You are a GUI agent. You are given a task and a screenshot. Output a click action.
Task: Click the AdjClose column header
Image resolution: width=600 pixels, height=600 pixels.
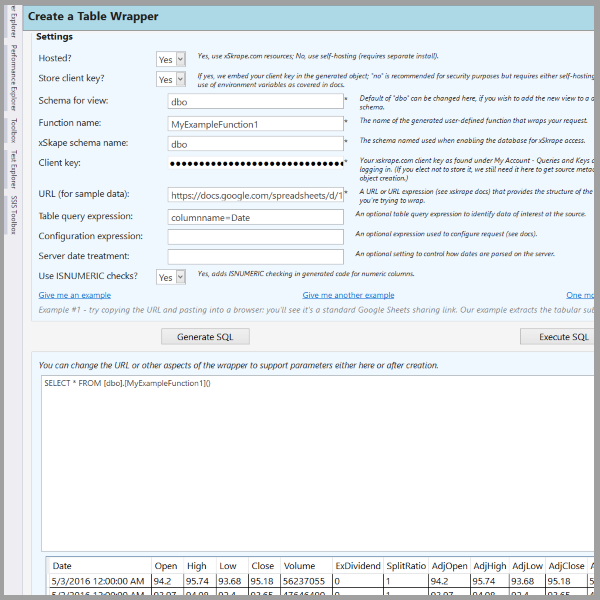point(566,566)
